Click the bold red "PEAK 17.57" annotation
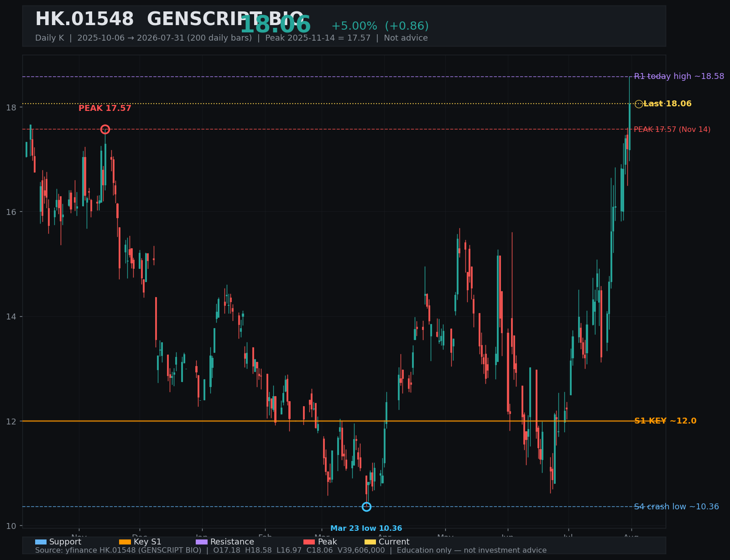Viewport: 730px width, 560px height. (x=105, y=108)
